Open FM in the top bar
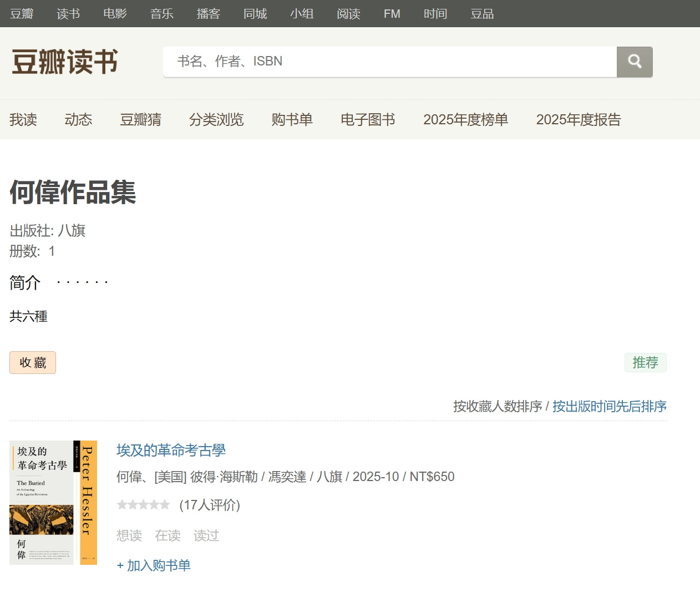The width and height of the screenshot is (700, 607). click(x=392, y=14)
